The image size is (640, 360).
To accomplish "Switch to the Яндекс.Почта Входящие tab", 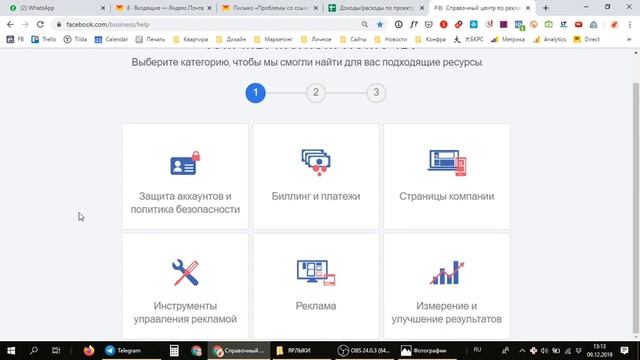I will pos(163,8).
